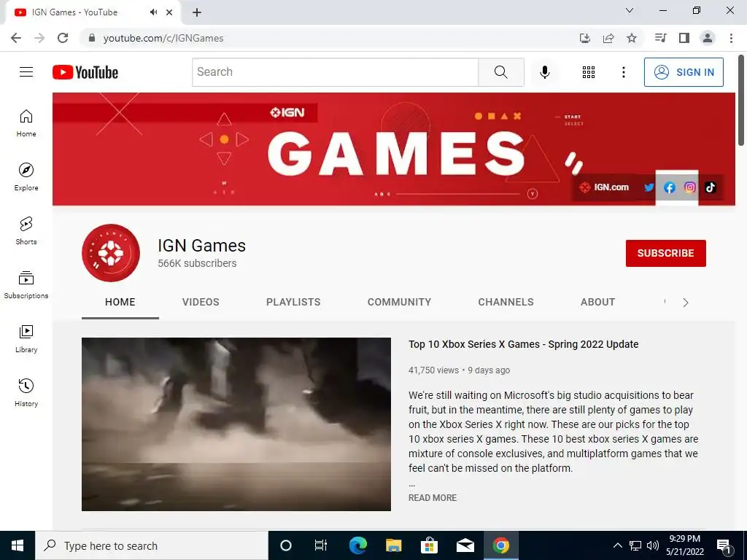Viewport: 747px width, 560px height.
Task: Open a new browser tab
Action: click(x=197, y=12)
